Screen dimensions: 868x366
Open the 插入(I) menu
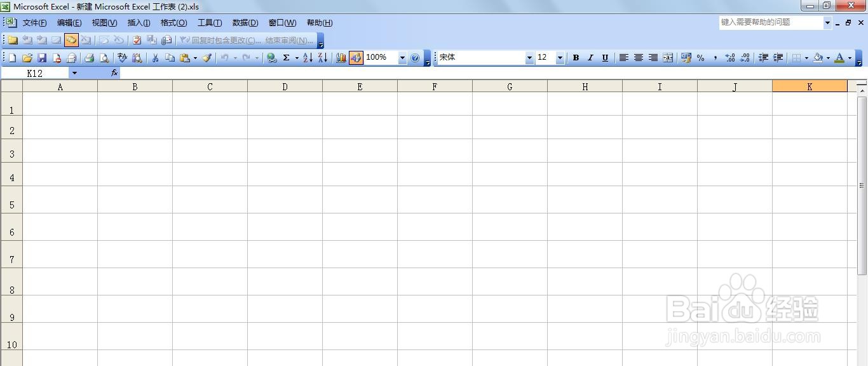[139, 23]
